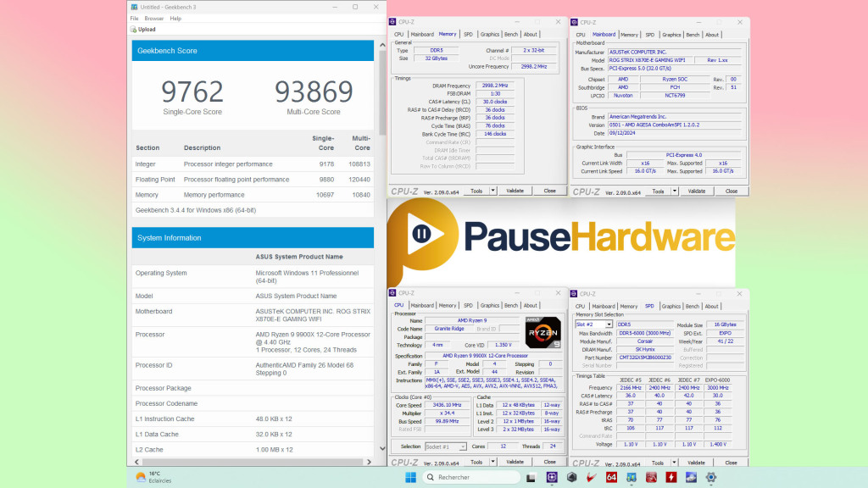
Task: Expand the Tools dropdown arrow in CPU-Z
Action: (493, 191)
